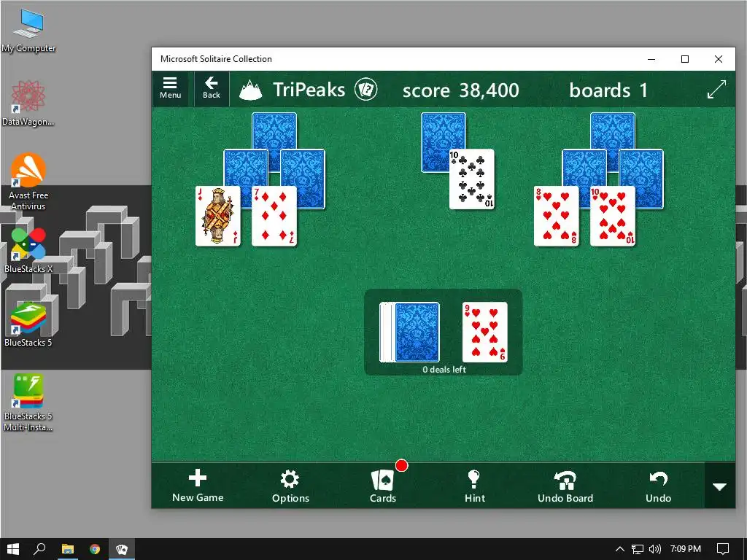The width and height of the screenshot is (747, 560).
Task: Close the Microsoft Solitaire Collection window
Action: coord(719,59)
